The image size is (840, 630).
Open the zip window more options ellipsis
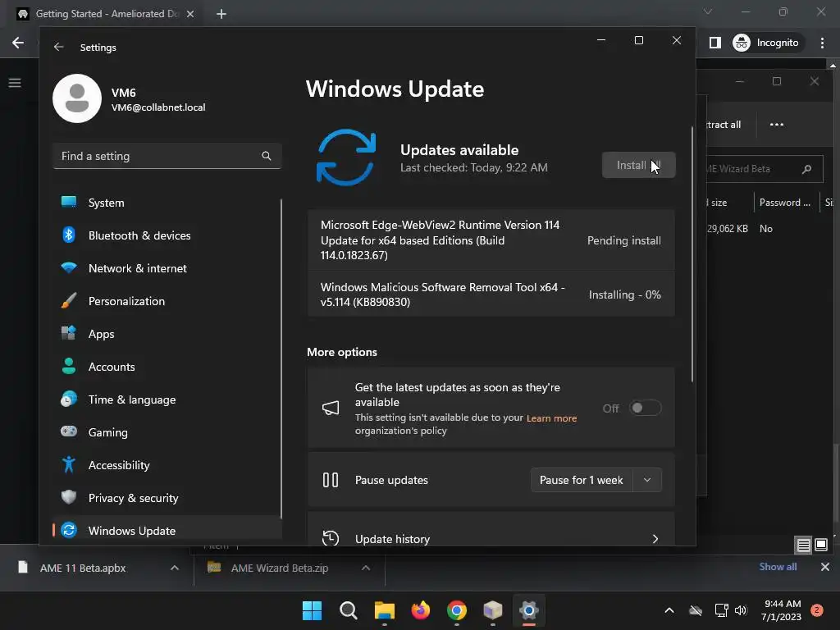point(777,125)
